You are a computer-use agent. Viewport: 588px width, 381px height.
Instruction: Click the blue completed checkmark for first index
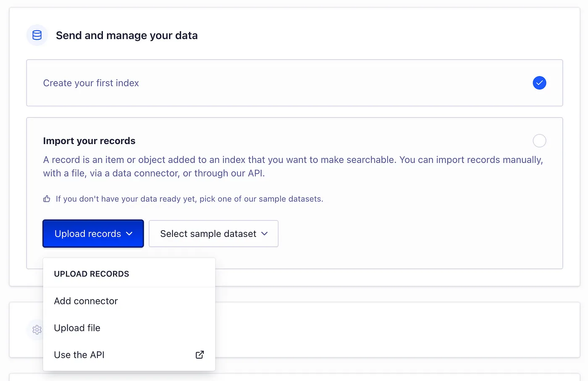click(x=539, y=83)
